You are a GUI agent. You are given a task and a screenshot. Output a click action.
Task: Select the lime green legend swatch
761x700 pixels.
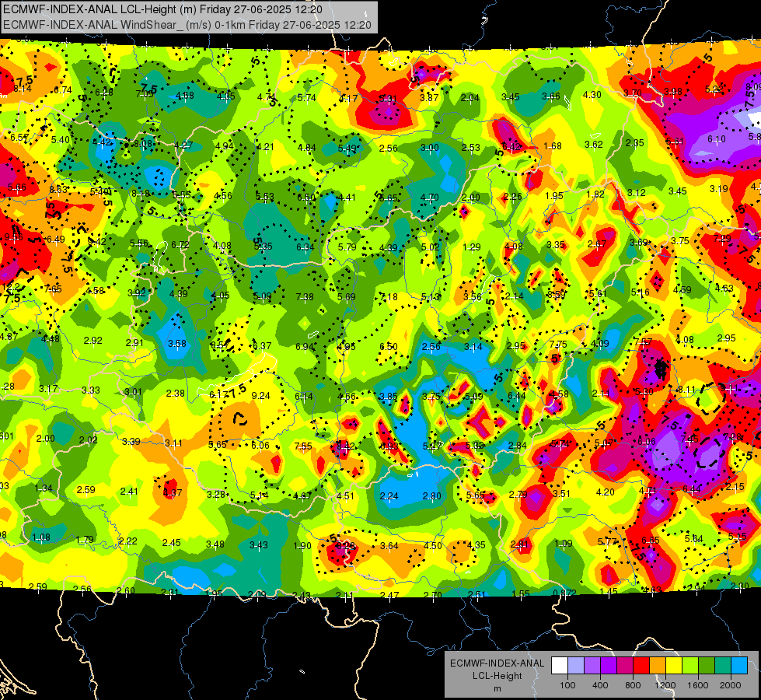tap(690, 666)
